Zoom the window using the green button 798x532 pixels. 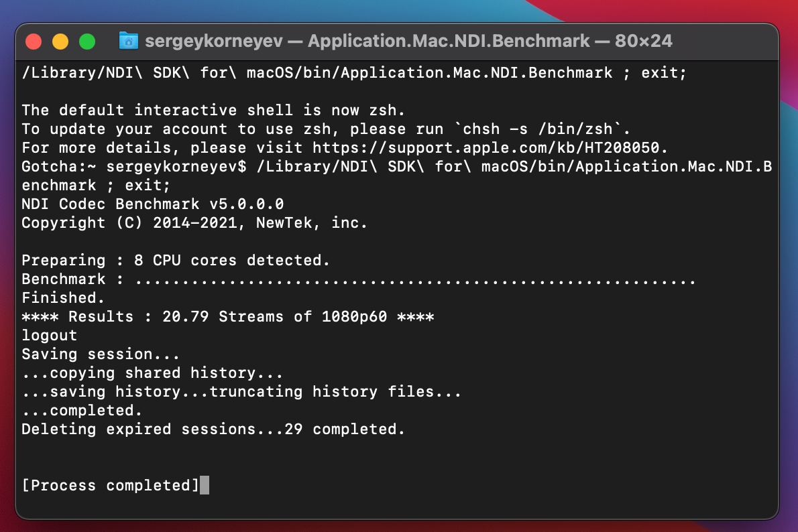(x=87, y=42)
